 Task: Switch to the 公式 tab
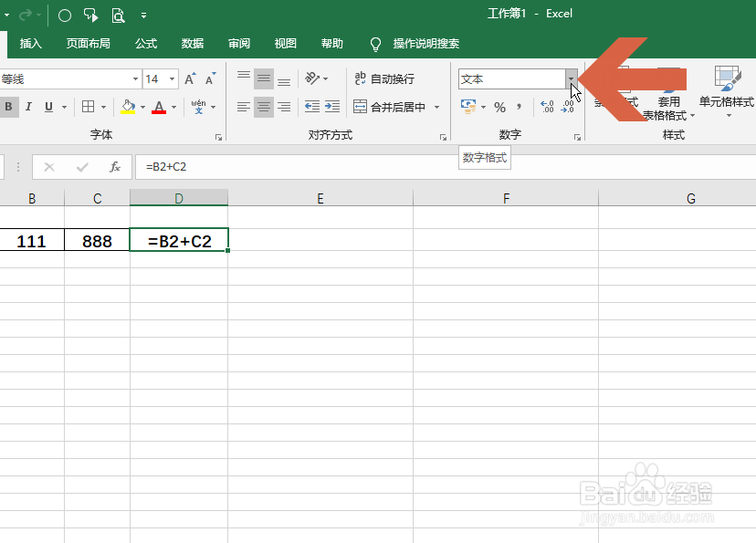point(146,44)
